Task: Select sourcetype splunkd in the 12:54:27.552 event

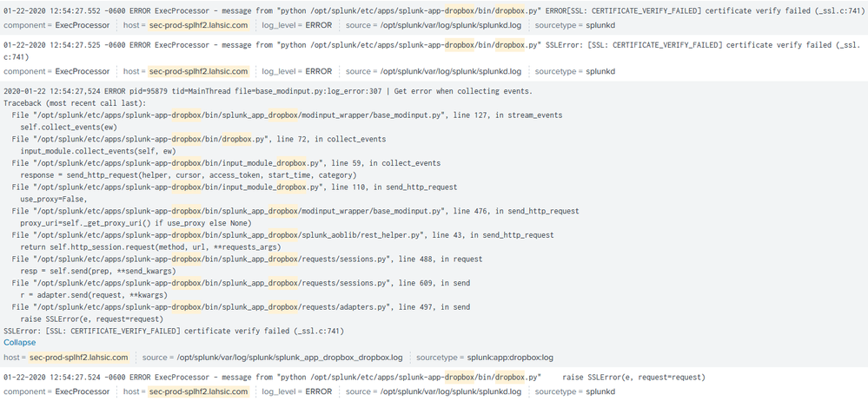Action: [600, 25]
